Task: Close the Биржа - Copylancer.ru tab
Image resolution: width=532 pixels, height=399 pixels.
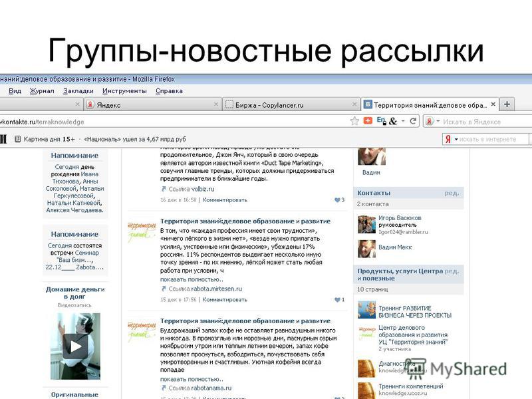Action: (354, 104)
